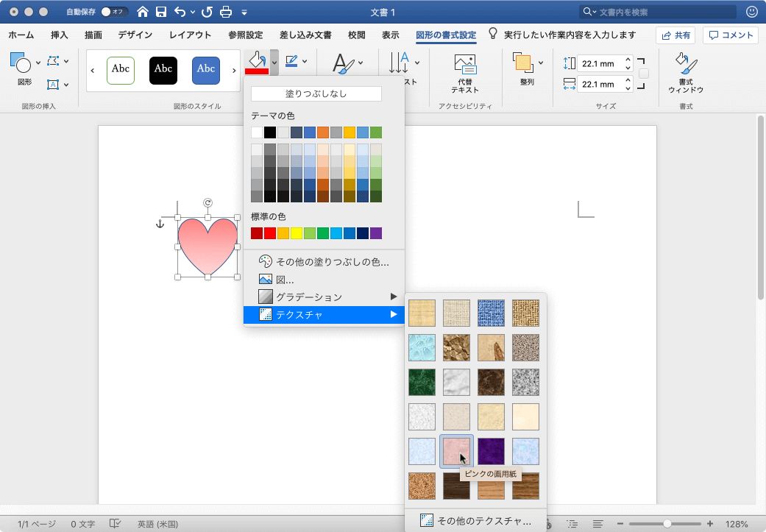This screenshot has height=532, width=766.
Task: Select the Gradient (グラデーション) menu item
Action: point(324,297)
